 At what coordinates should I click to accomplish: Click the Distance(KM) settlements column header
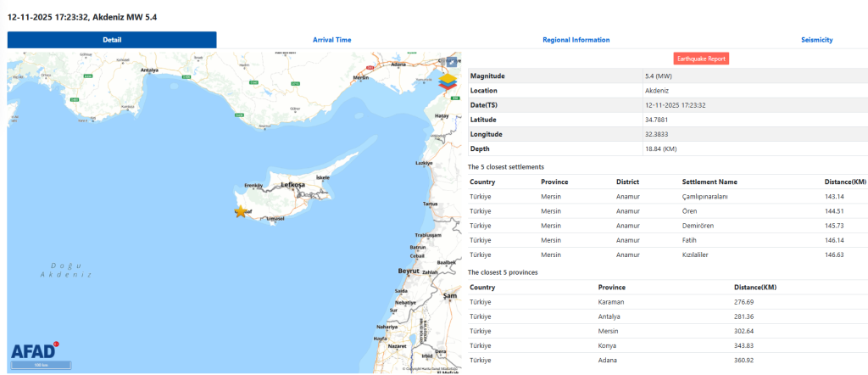(x=845, y=182)
